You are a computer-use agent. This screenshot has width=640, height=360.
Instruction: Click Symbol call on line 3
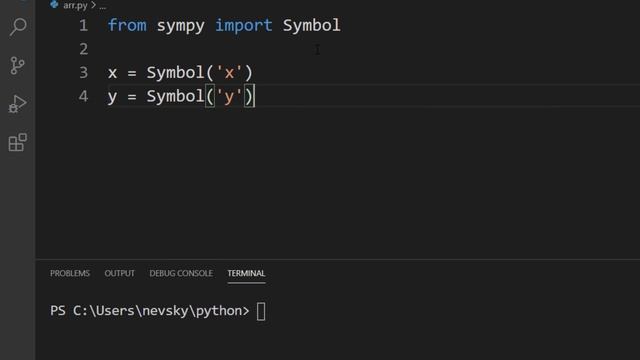(x=175, y=73)
